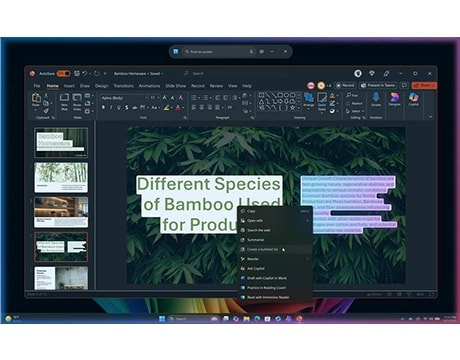Toggle the AutoSave switch
460x360 pixels.
[63, 73]
